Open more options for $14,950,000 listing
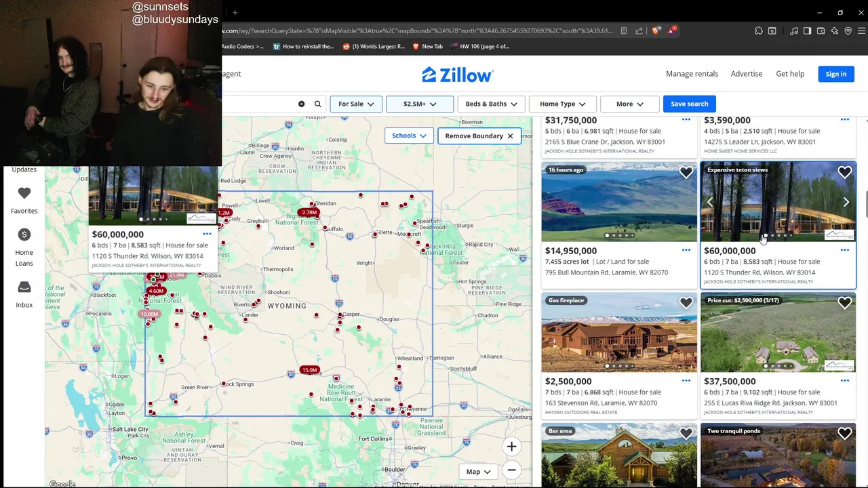The width and height of the screenshot is (868, 488). click(686, 250)
